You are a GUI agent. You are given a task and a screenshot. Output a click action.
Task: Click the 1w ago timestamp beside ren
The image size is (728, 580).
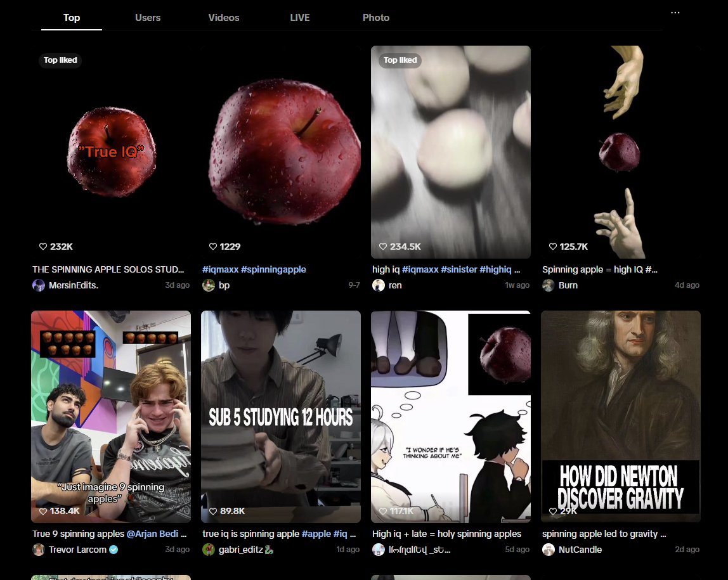point(517,285)
